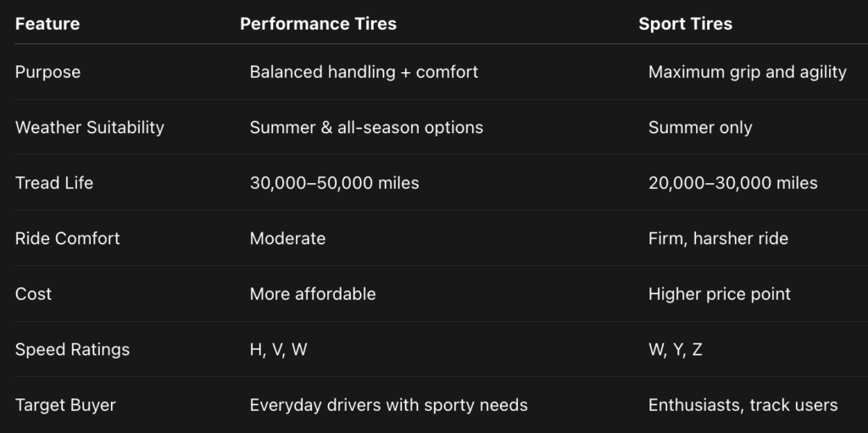Image resolution: width=868 pixels, height=433 pixels.
Task: Click the 'More affordable' cell
Action: pyautogui.click(x=312, y=294)
